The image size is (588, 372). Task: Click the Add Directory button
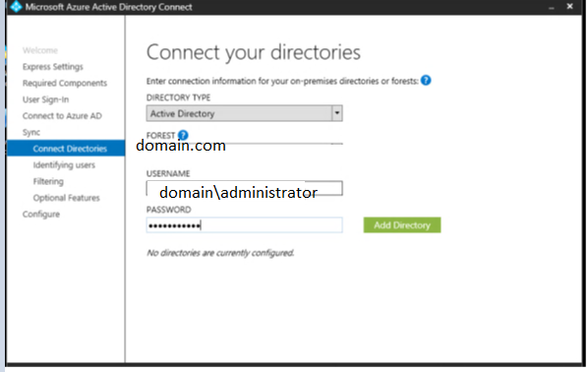[402, 225]
